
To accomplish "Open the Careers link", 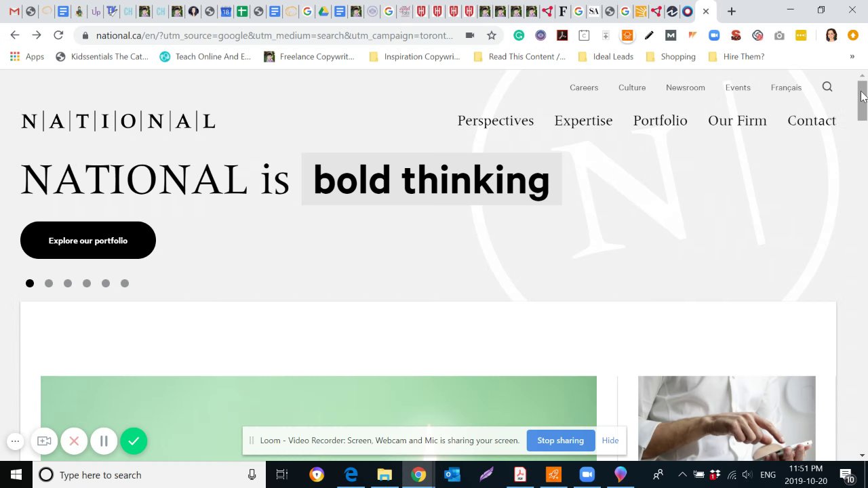I will click(584, 87).
